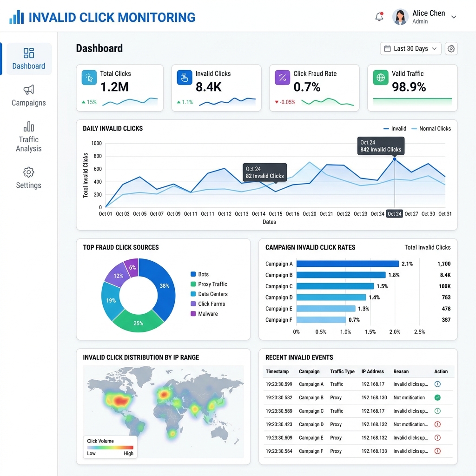
Task: Click the Click Volume heatmap legend gradient
Action: (110, 447)
